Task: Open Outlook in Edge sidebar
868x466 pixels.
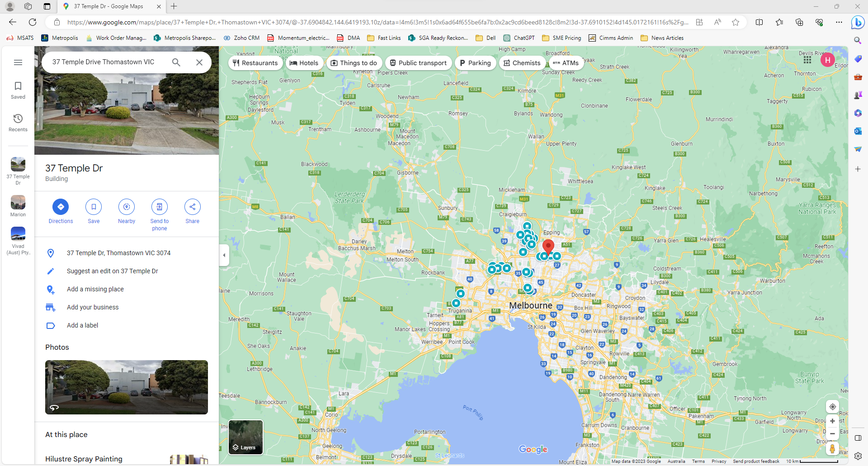Action: [858, 131]
